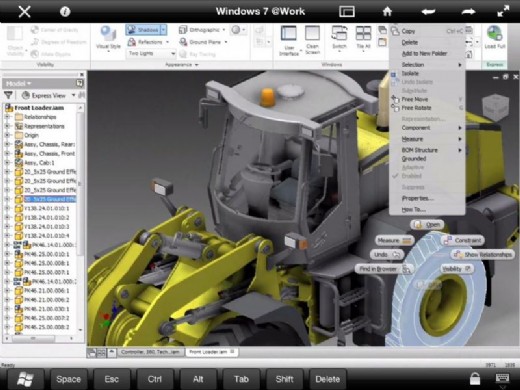Viewport: 520px width, 390px height.
Task: Switch to the Controller document tab
Action: pyautogui.click(x=151, y=352)
